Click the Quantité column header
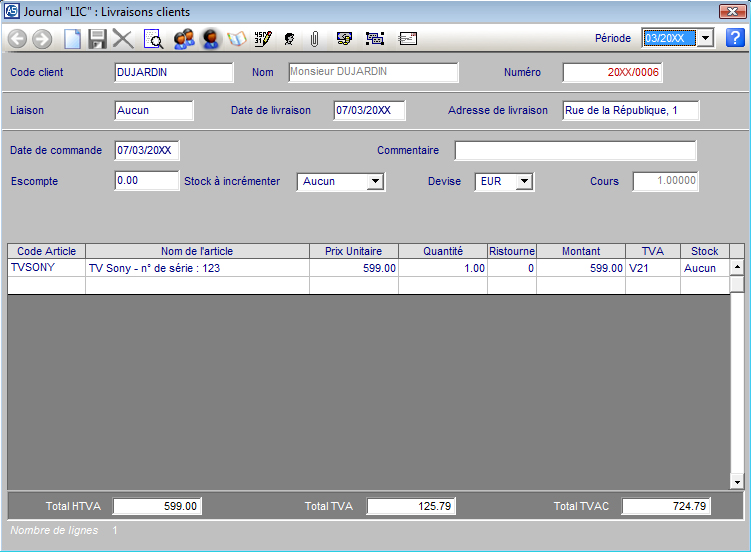 (443, 251)
